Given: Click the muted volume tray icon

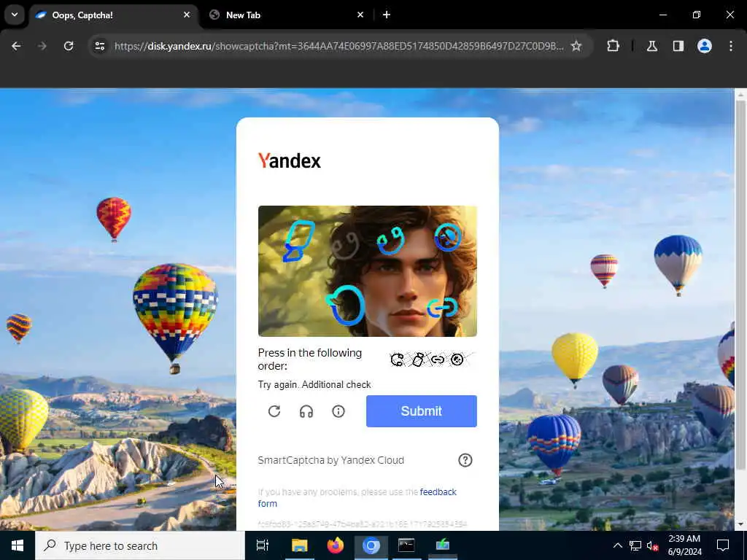Looking at the screenshot, I should [x=653, y=545].
